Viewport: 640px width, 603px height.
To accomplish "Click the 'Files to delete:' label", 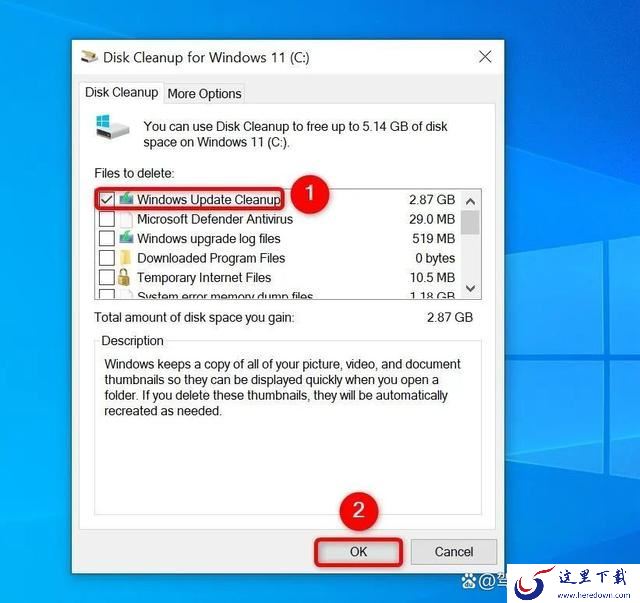I will point(134,173).
